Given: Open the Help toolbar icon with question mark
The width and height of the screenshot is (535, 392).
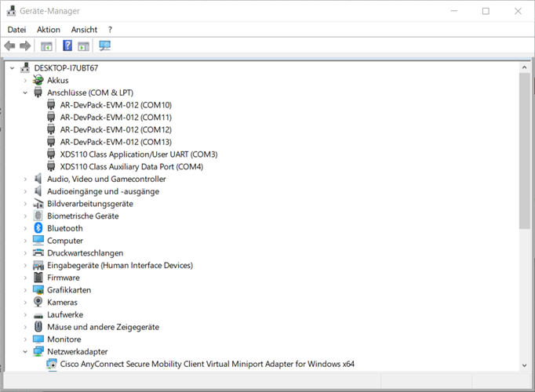Looking at the screenshot, I should [67, 45].
